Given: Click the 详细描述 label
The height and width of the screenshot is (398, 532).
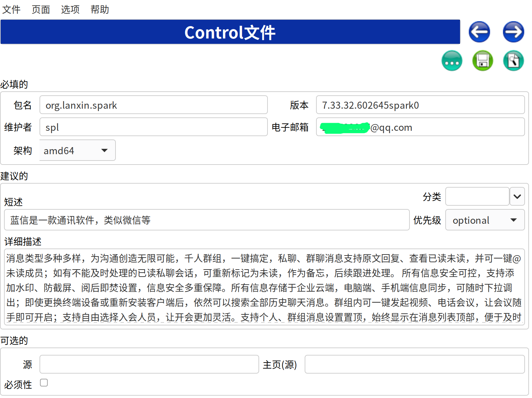Looking at the screenshot, I should click(23, 241).
